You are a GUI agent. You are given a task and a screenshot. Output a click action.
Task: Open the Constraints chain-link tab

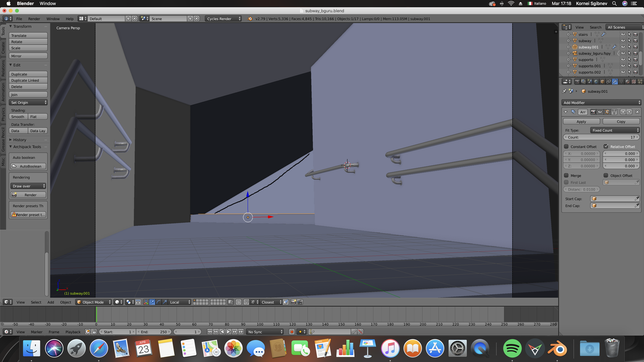(x=609, y=82)
